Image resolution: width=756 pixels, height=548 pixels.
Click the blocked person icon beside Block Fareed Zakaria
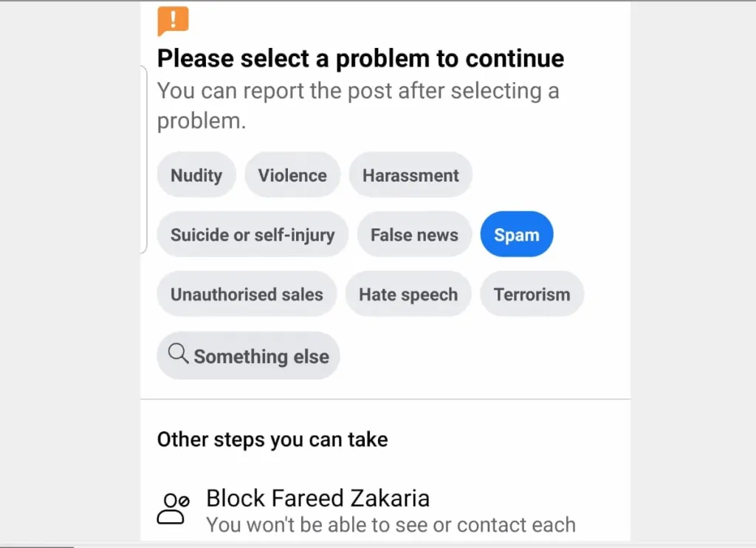171,508
